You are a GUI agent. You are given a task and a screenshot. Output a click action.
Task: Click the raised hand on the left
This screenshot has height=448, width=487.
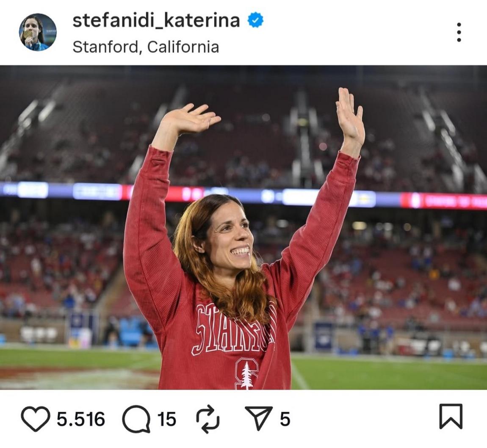[x=191, y=119]
